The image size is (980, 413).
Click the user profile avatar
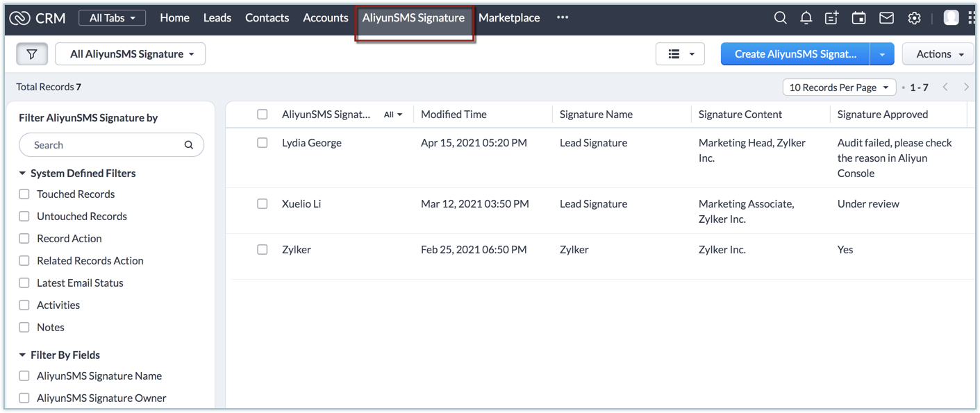pyautogui.click(x=951, y=18)
